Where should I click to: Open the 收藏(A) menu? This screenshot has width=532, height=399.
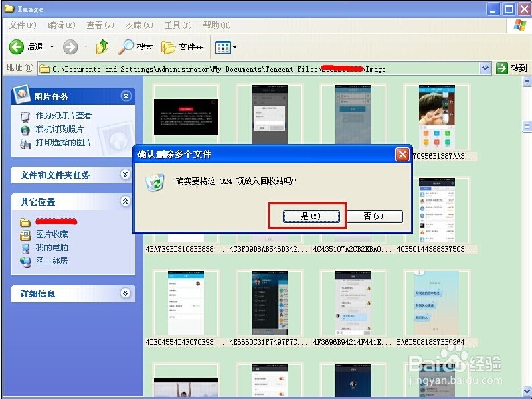[139, 25]
